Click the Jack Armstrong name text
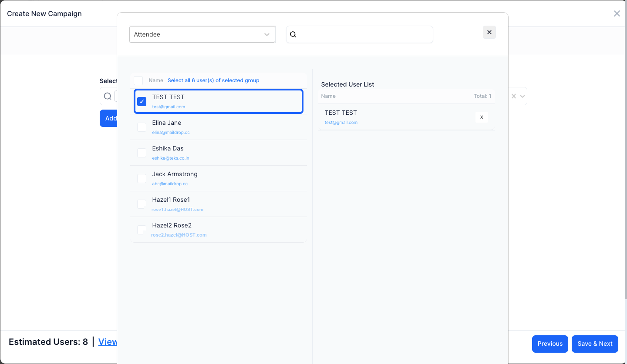Viewport: 627px width, 364px height. pos(175,174)
